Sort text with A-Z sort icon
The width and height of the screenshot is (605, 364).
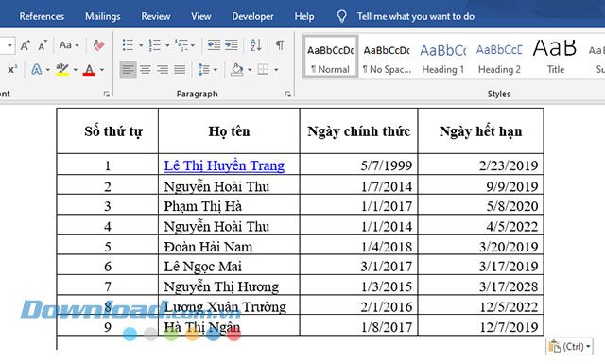(255, 45)
